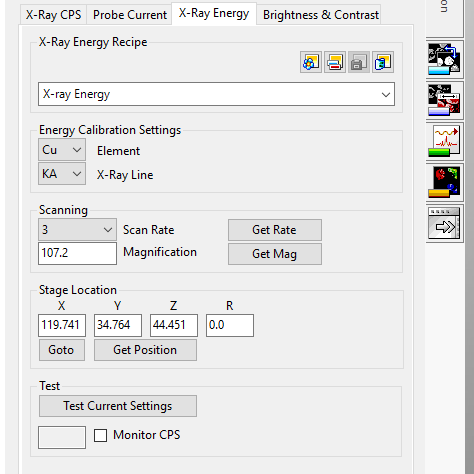This screenshot has width=474, height=474.
Task: Click the Magnification label
Action: click(x=160, y=252)
